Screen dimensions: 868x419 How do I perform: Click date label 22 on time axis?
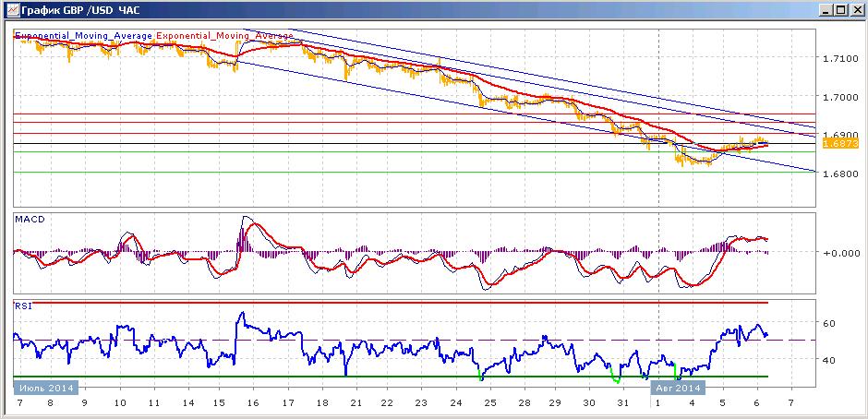[388, 402]
